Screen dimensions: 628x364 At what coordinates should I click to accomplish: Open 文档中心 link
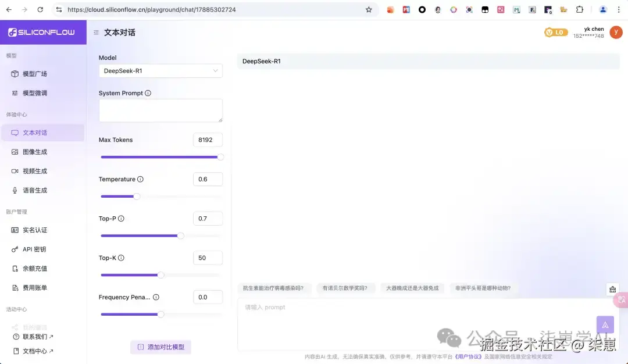tap(34, 351)
